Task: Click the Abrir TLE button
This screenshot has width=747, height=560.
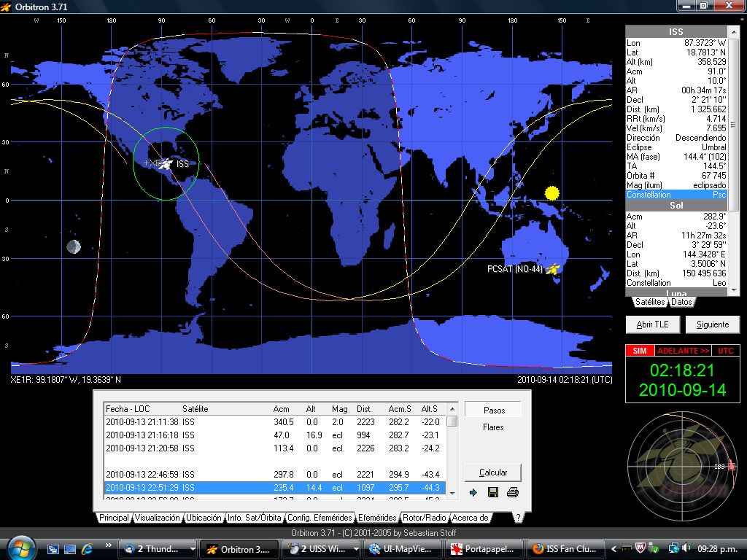Action: (x=652, y=324)
